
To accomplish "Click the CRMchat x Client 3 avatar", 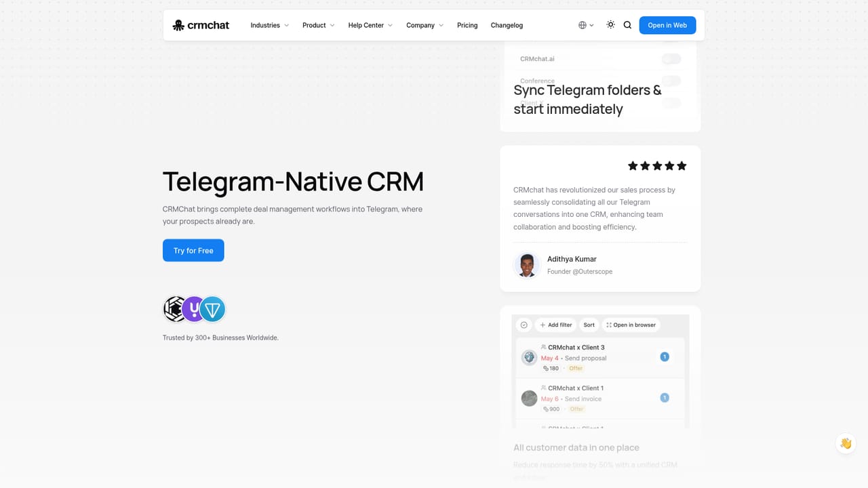I will pyautogui.click(x=529, y=357).
